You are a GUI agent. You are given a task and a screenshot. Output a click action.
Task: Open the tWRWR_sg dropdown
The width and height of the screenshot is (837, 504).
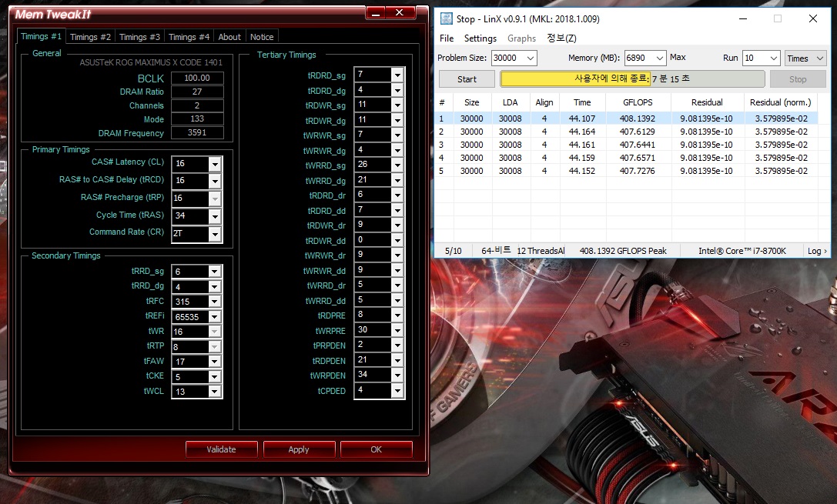[x=397, y=135]
